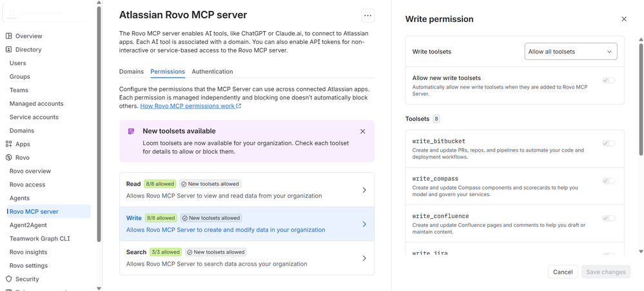The width and height of the screenshot is (644, 291).
Task: Click New toolsets allowed badge in Write row
Action: pyautogui.click(x=210, y=218)
